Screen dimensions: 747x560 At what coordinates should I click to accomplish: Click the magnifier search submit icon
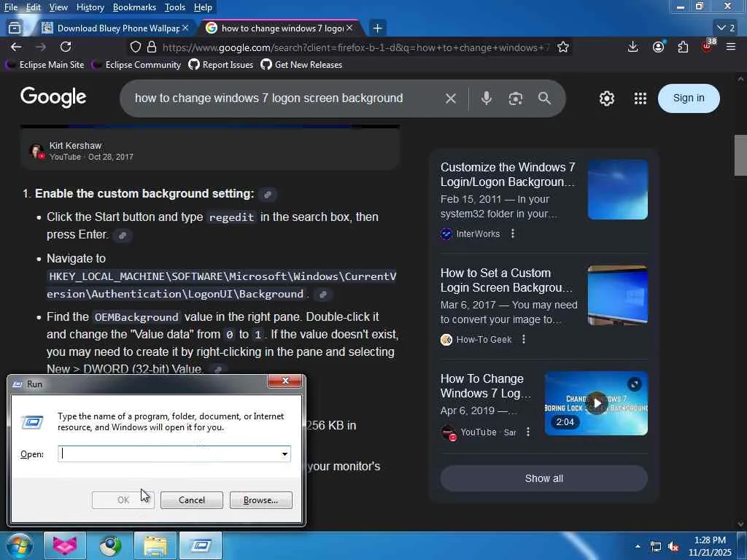click(x=544, y=98)
